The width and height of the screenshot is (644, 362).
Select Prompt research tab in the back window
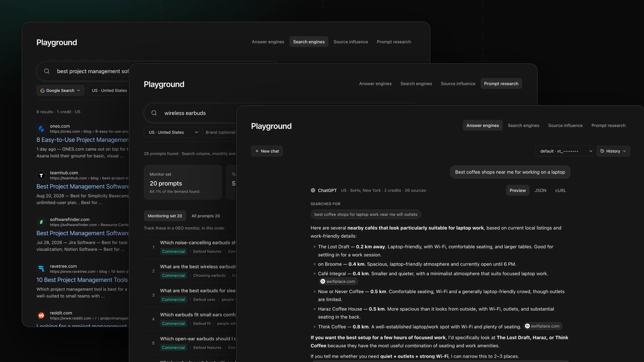[x=394, y=42]
